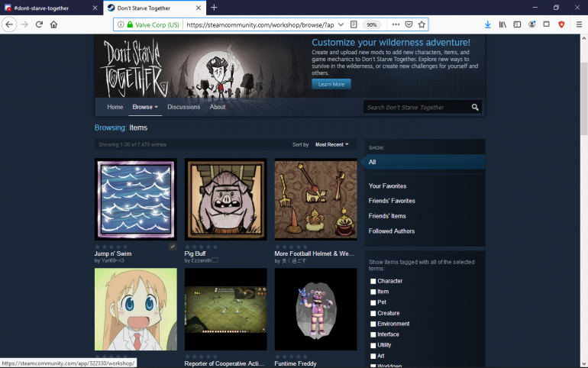Open the anime girl thumbnail
The width and height of the screenshot is (588, 368).
(136, 309)
